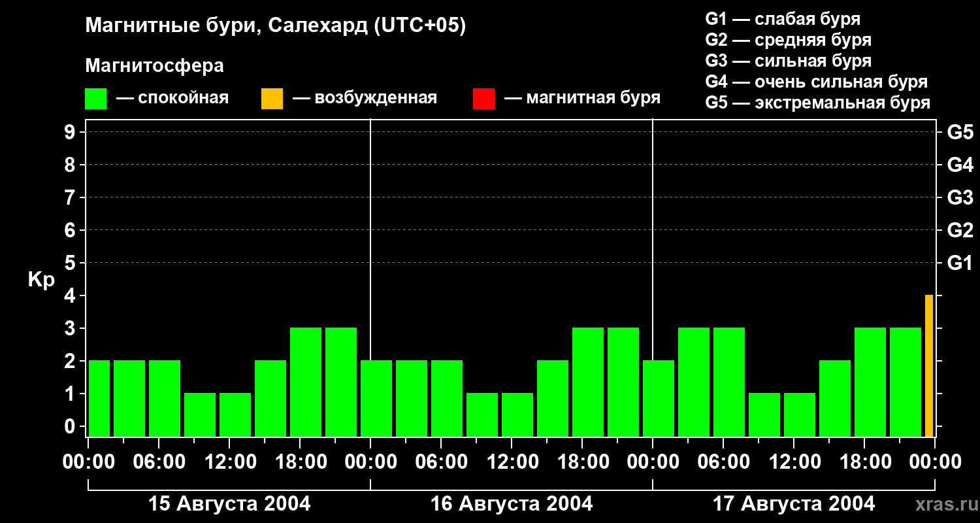
Task: Click the line G2 — средняя буря
Action: click(x=788, y=40)
